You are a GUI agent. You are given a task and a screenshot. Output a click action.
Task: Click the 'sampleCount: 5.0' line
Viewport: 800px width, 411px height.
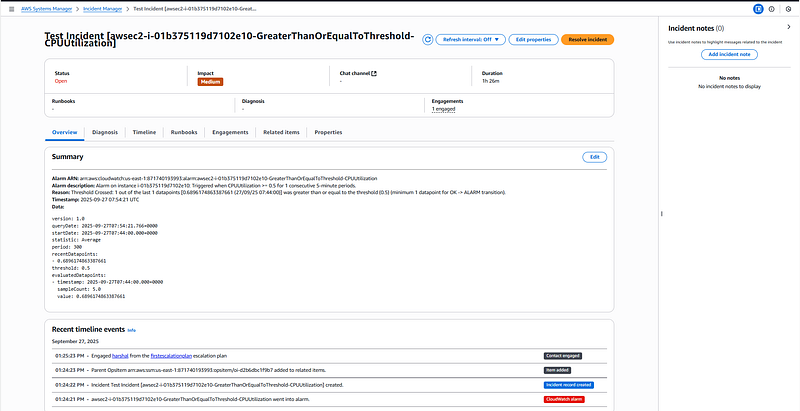[x=79, y=289]
